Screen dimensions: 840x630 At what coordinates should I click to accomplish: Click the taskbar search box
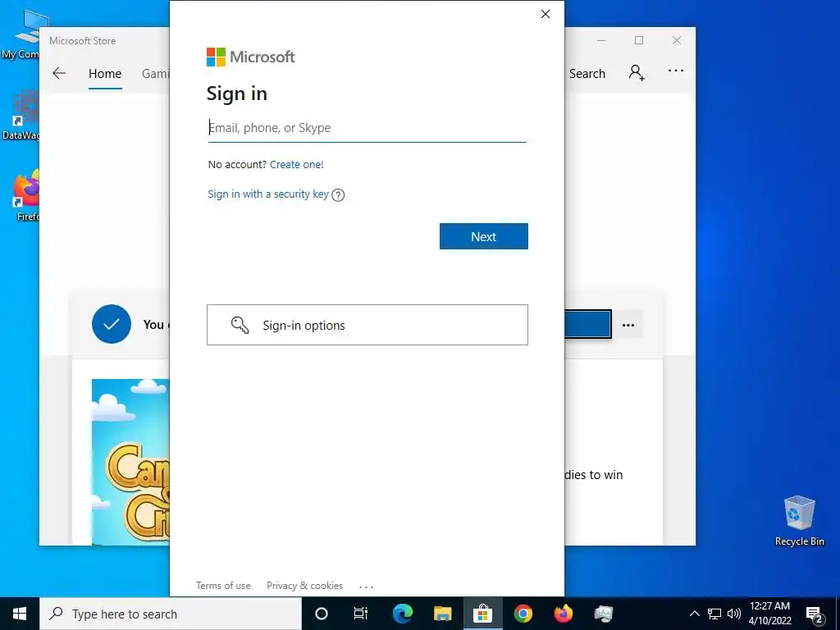tap(171, 614)
